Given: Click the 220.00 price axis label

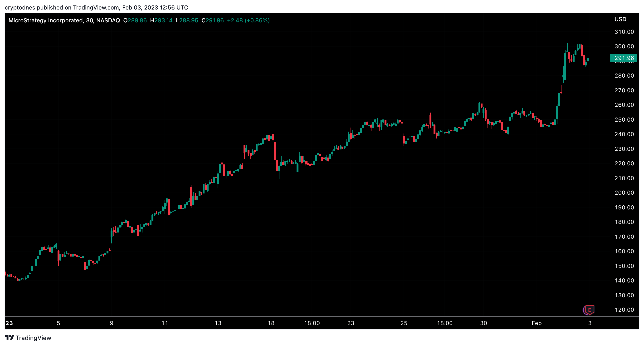Looking at the screenshot, I should click(624, 163).
